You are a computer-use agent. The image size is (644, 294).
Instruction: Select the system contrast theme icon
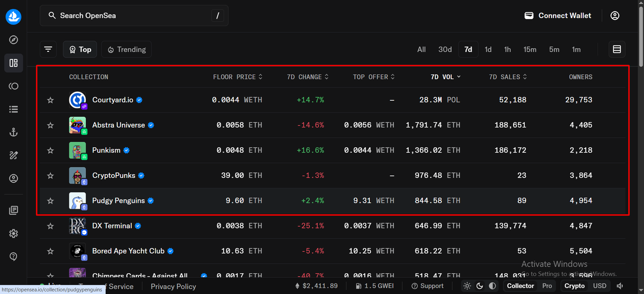click(x=493, y=286)
